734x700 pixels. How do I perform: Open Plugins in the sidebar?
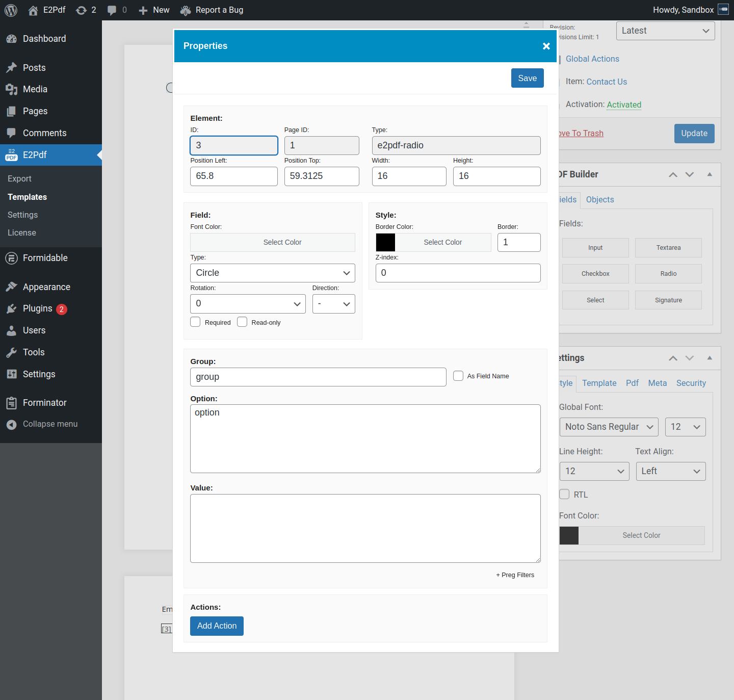(37, 308)
